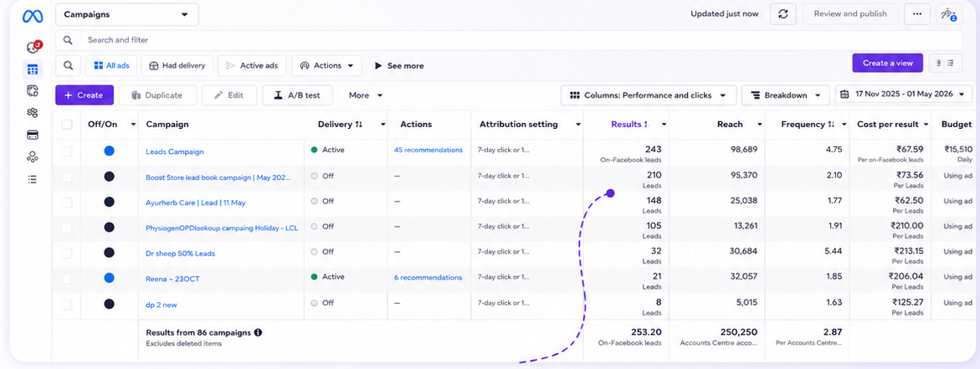Toggle on the dp 2 new campaign

[110, 304]
